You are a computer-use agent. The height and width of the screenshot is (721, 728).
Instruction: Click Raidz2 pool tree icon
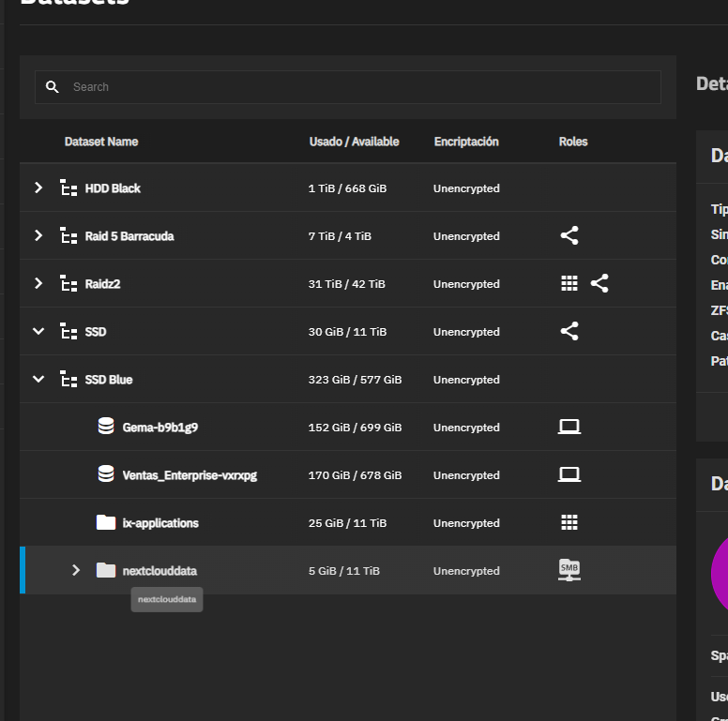click(x=68, y=283)
